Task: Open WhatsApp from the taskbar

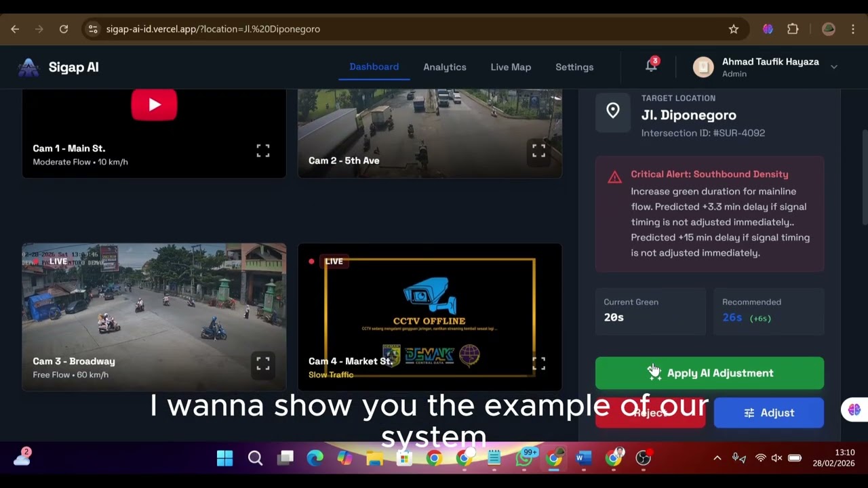Action: pos(524,459)
